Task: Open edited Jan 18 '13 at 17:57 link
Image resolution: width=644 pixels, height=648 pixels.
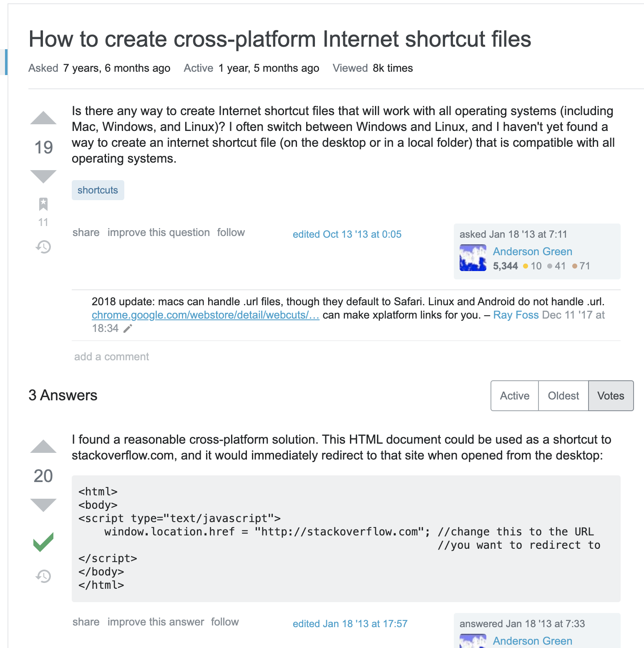Action: pyautogui.click(x=350, y=624)
